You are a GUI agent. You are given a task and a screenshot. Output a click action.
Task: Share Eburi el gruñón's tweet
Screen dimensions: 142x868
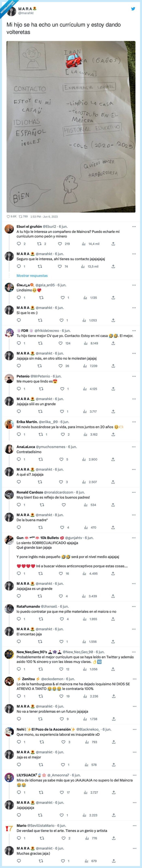[113, 244]
